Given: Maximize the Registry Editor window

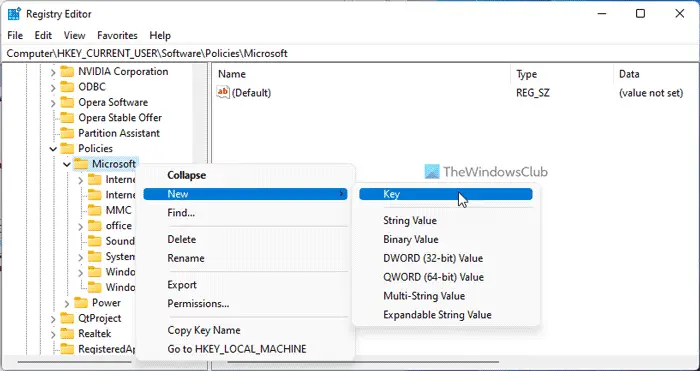Looking at the screenshot, I should click(x=641, y=14).
